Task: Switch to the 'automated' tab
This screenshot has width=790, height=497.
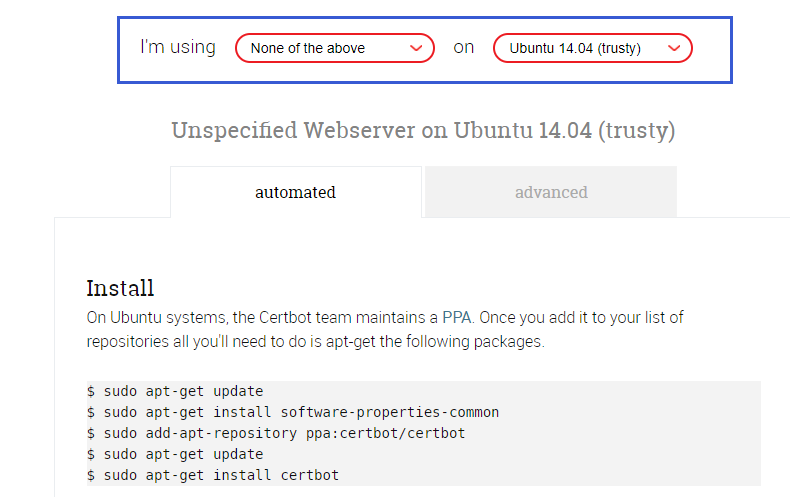Action: 296,192
